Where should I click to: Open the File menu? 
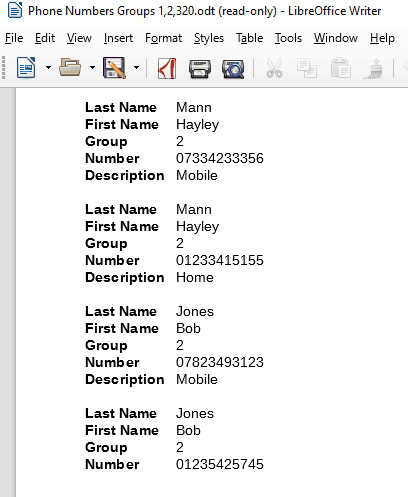(14, 38)
